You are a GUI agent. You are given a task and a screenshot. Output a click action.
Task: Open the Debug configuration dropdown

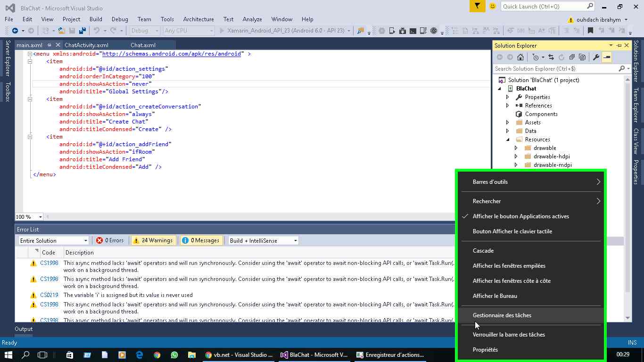click(144, 31)
